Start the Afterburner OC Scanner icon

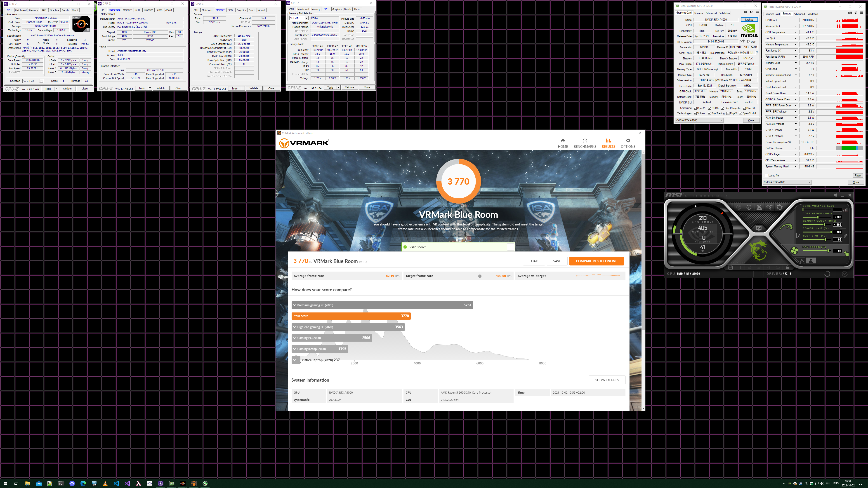pyautogui.click(x=769, y=207)
